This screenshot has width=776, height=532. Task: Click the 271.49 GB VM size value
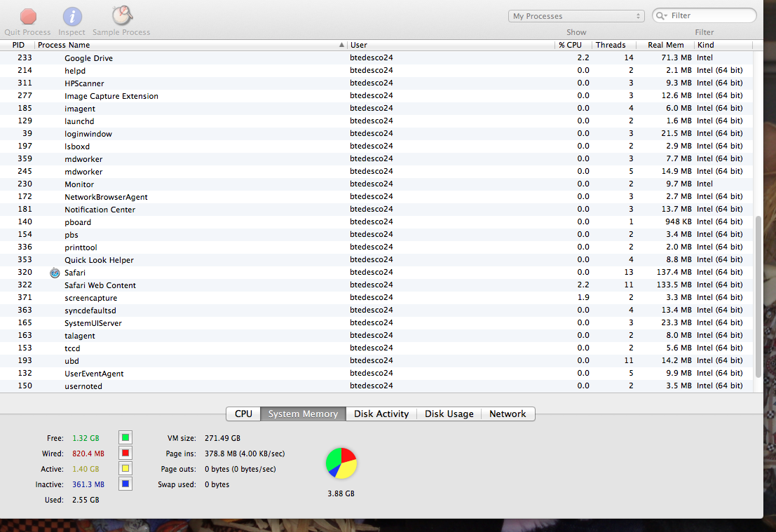click(222, 438)
